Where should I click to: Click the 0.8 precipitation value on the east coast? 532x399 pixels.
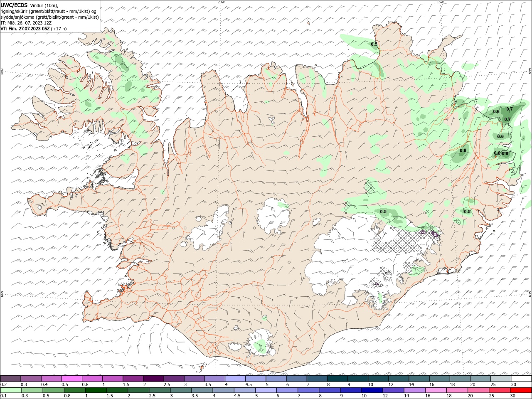click(505, 153)
